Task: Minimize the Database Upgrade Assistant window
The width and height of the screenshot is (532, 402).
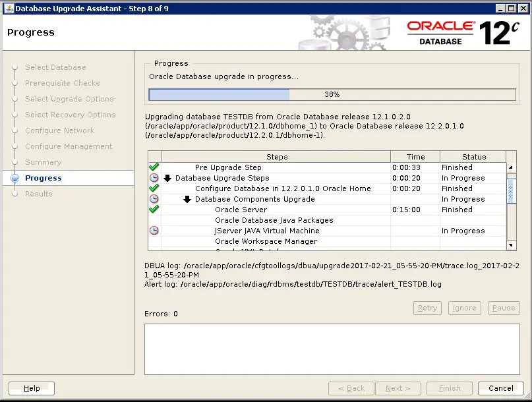Action: coord(500,9)
